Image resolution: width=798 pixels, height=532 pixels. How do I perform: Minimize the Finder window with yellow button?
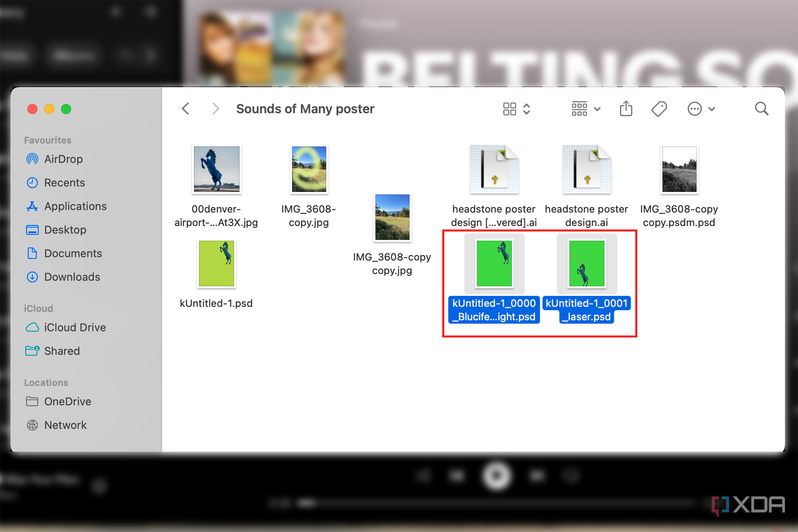[x=49, y=109]
